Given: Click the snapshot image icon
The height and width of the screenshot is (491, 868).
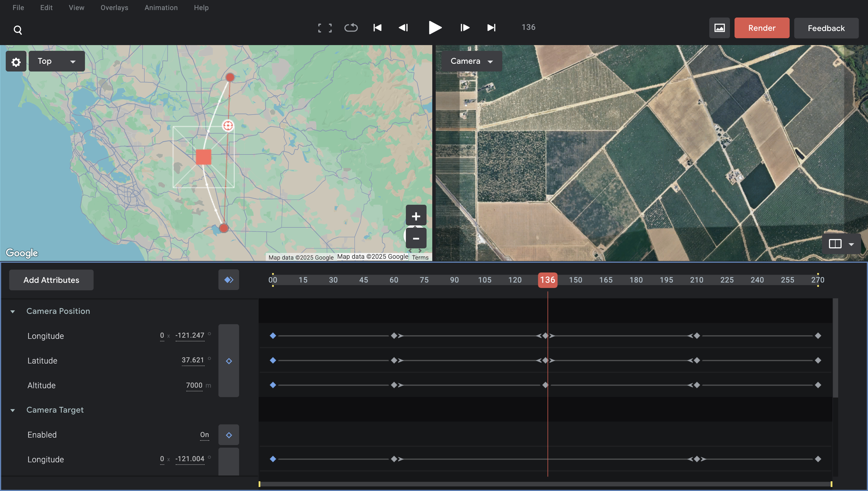Looking at the screenshot, I should pyautogui.click(x=719, y=28).
